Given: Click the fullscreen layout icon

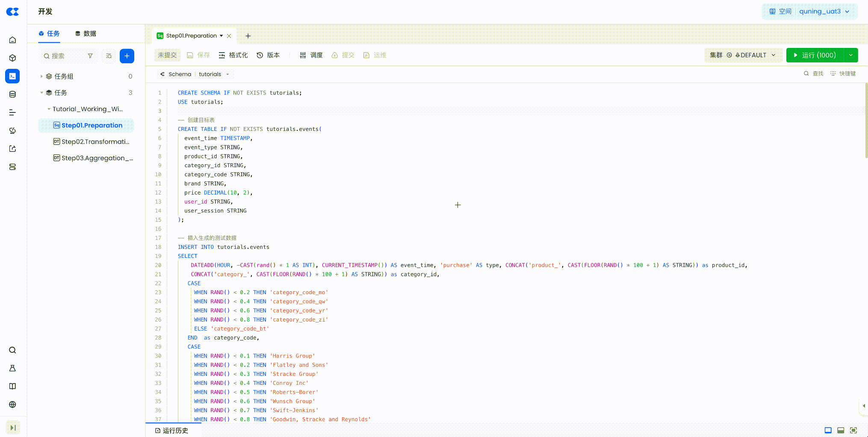Looking at the screenshot, I should (x=853, y=430).
